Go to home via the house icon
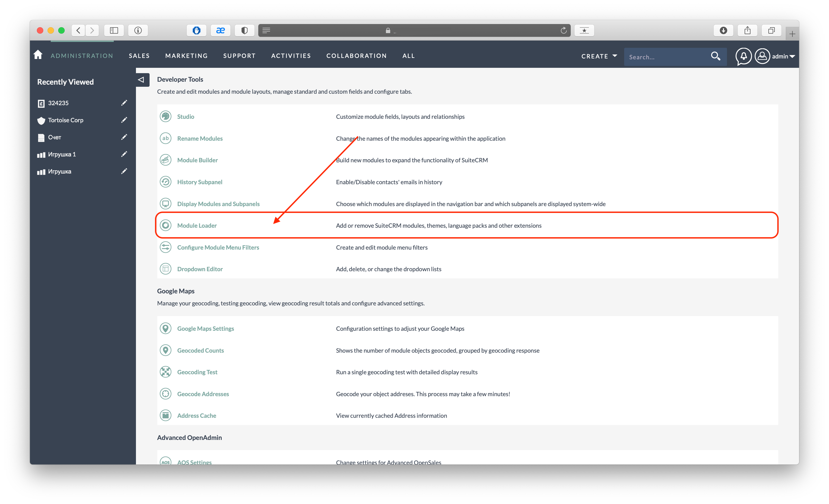829x504 pixels. pos(38,55)
